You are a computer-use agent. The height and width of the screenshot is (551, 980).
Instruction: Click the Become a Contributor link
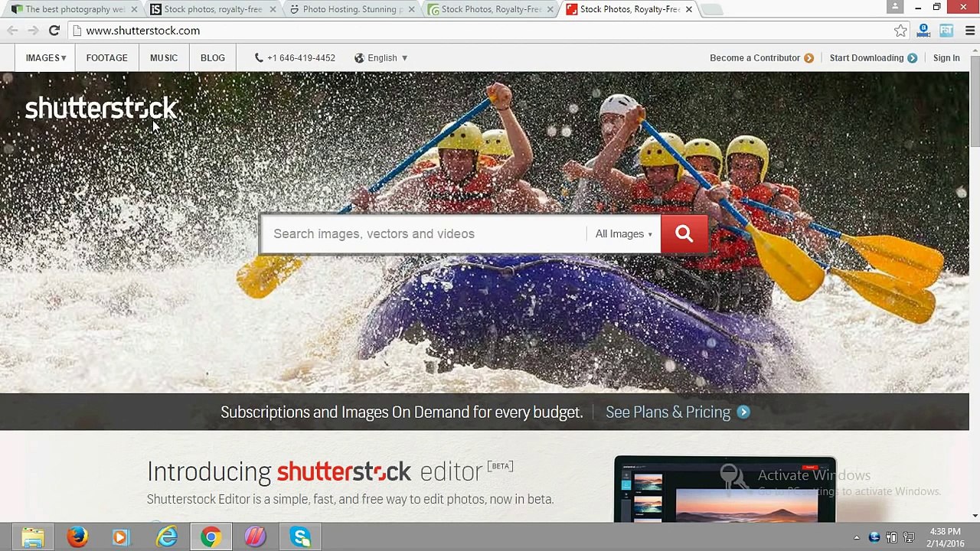click(x=754, y=58)
